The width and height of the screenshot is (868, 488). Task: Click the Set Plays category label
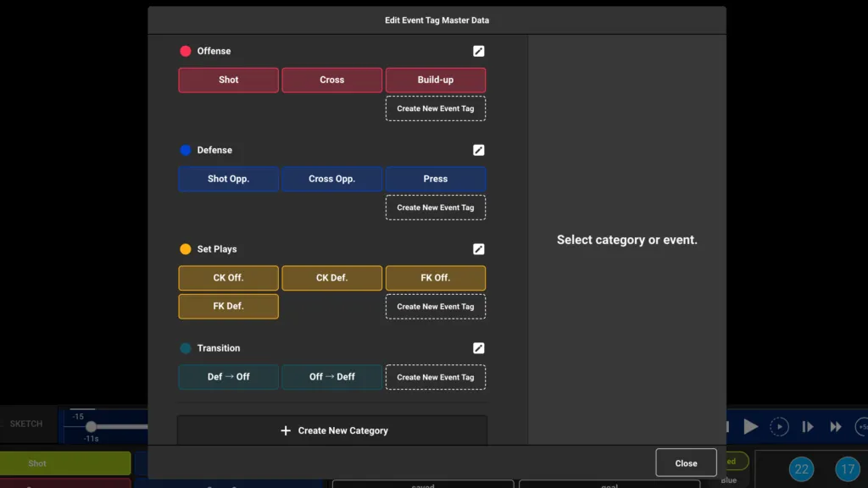coord(217,249)
